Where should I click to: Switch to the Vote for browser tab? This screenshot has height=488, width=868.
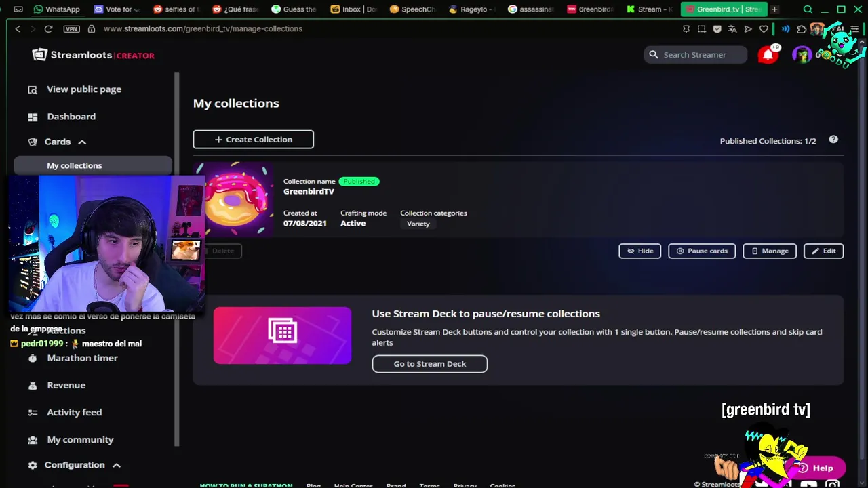click(117, 9)
